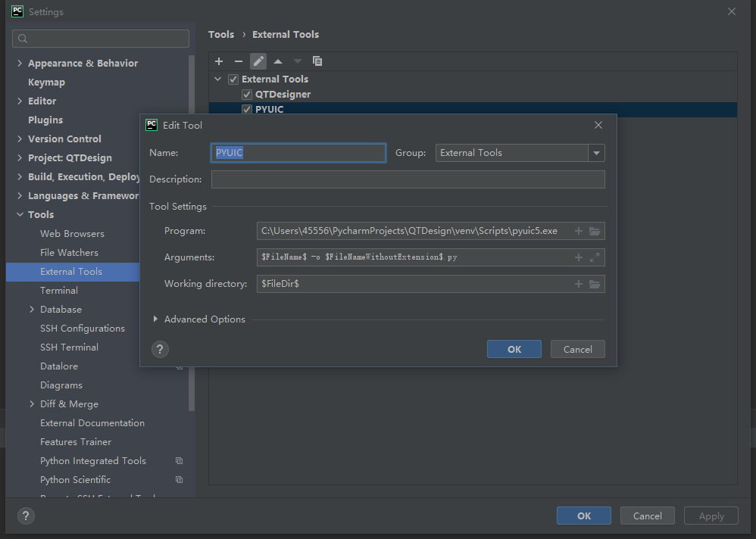The height and width of the screenshot is (539, 756).
Task: Select the Edit tool pencil icon
Action: (x=258, y=61)
